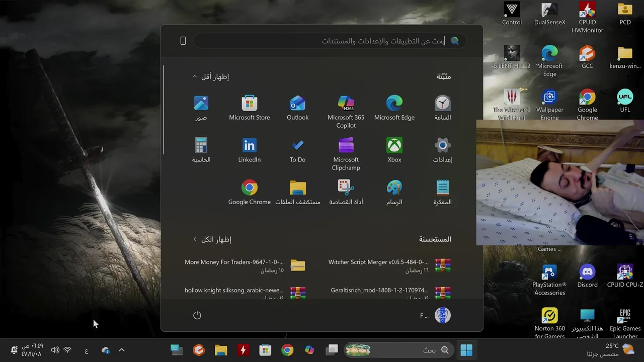This screenshot has width=644, height=362.
Task: Open the Snipping Tool (أداة القصاصة)
Action: tap(346, 193)
